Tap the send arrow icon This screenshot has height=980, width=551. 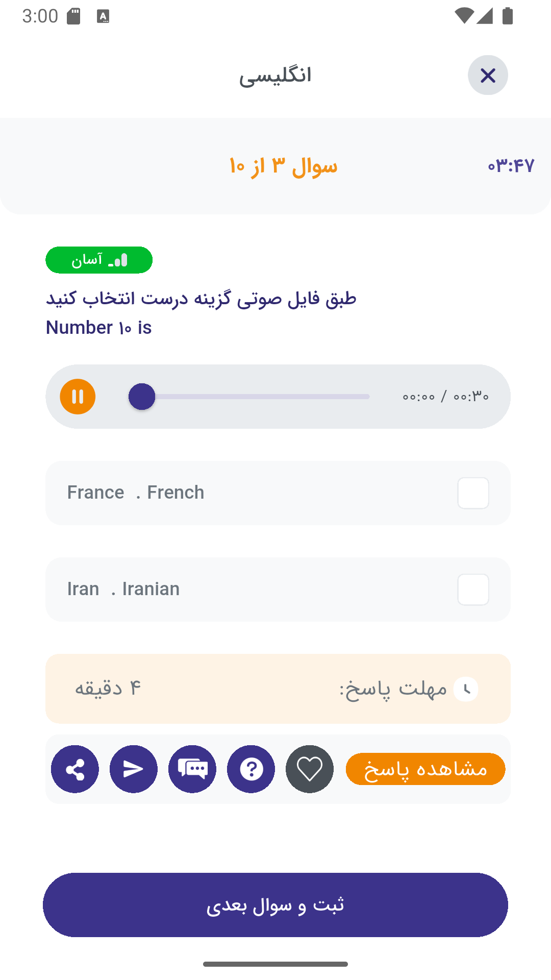(x=134, y=769)
